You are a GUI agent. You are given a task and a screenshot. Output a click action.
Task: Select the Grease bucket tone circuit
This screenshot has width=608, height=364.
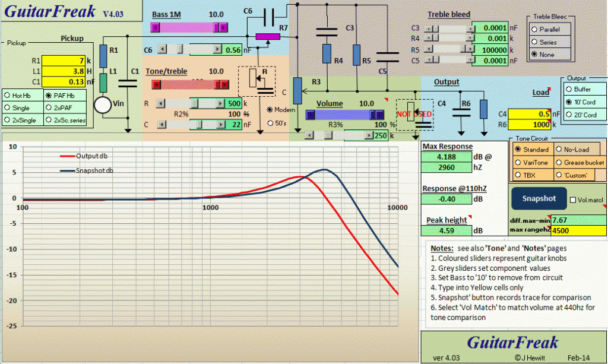click(559, 163)
